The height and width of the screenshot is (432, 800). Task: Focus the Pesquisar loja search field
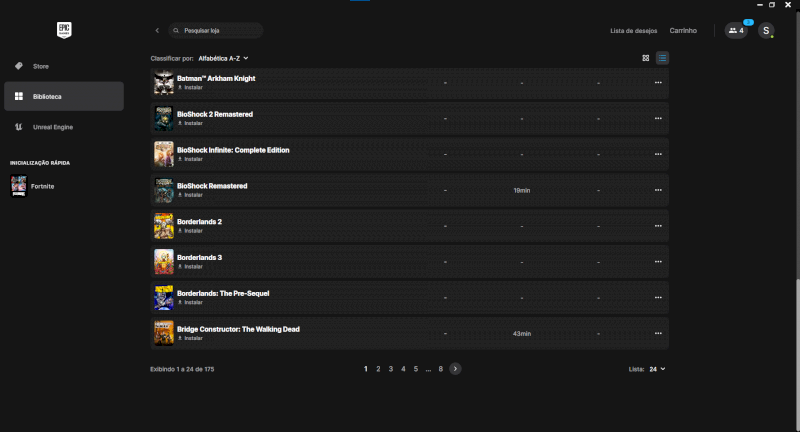[x=216, y=31]
